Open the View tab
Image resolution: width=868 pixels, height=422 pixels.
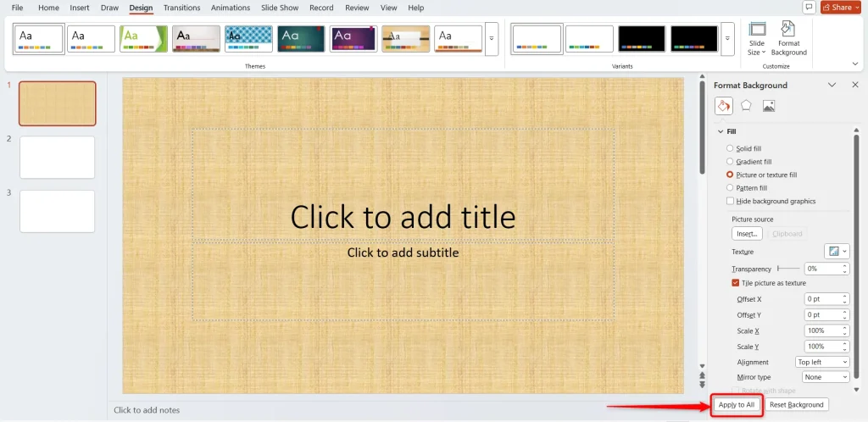(x=388, y=8)
